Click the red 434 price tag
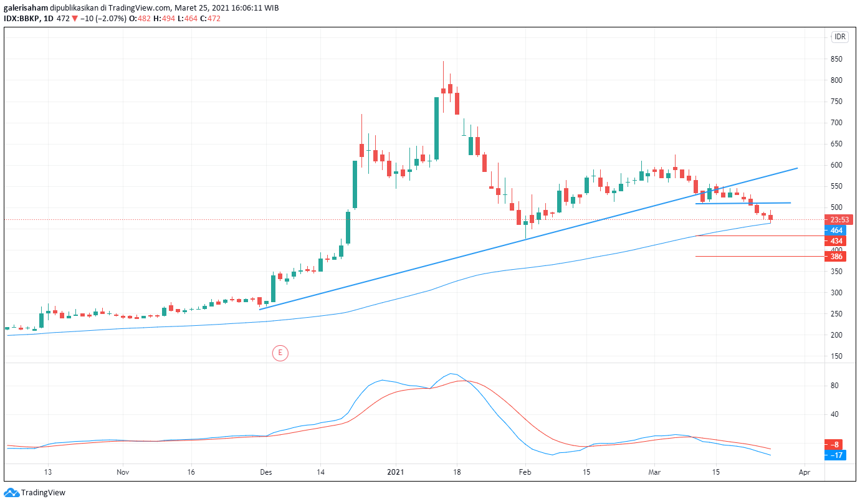This screenshot has width=860, height=504. 836,241
